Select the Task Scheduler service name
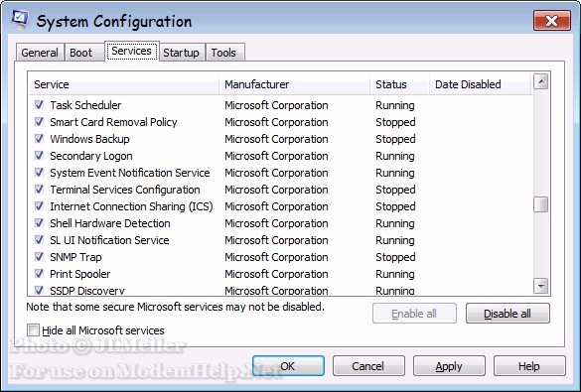 point(85,105)
